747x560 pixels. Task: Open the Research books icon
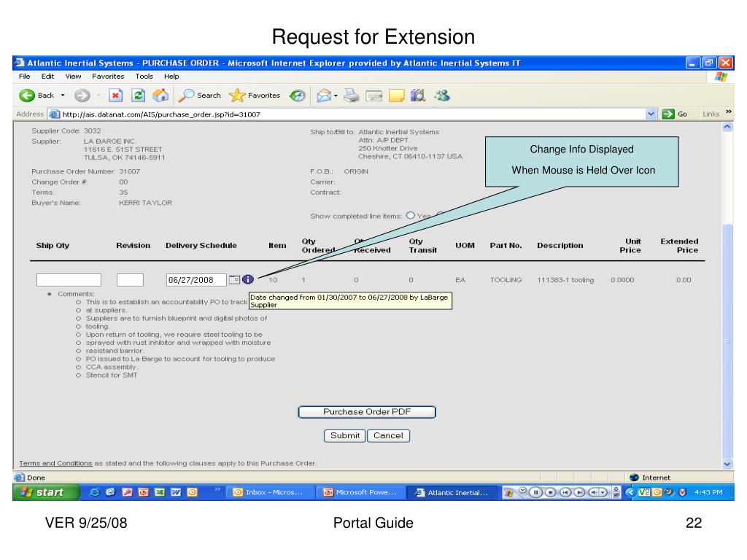point(418,96)
